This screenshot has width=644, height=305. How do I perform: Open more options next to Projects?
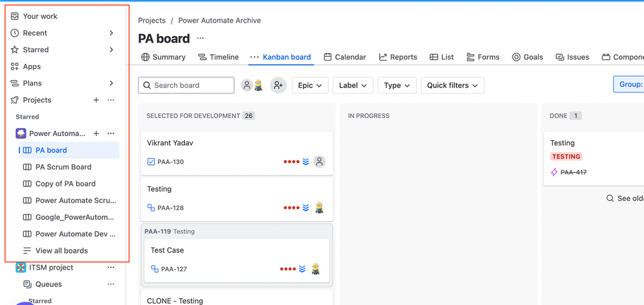[x=111, y=100]
